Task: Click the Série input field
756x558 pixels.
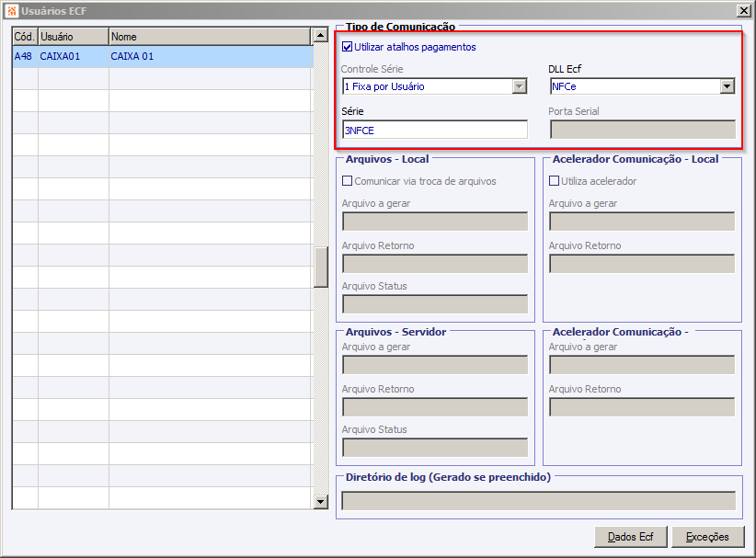Action: (x=435, y=131)
